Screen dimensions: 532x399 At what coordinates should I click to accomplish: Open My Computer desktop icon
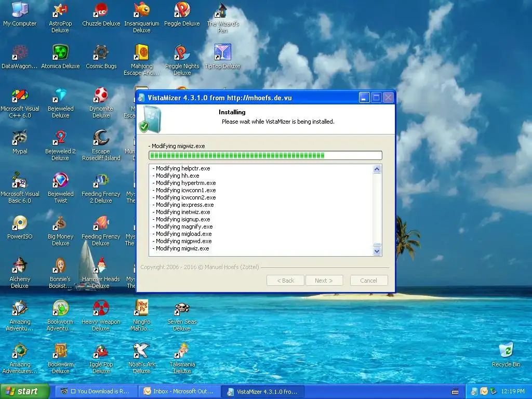(x=20, y=14)
